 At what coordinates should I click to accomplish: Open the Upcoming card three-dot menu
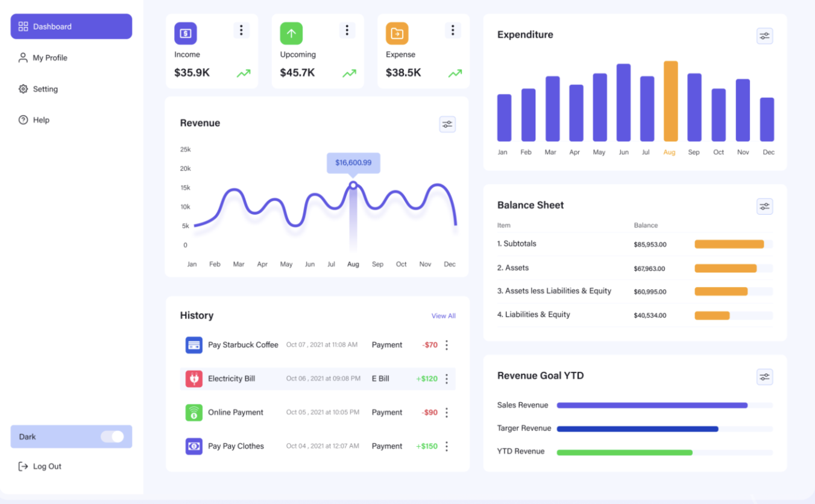pos(347,30)
